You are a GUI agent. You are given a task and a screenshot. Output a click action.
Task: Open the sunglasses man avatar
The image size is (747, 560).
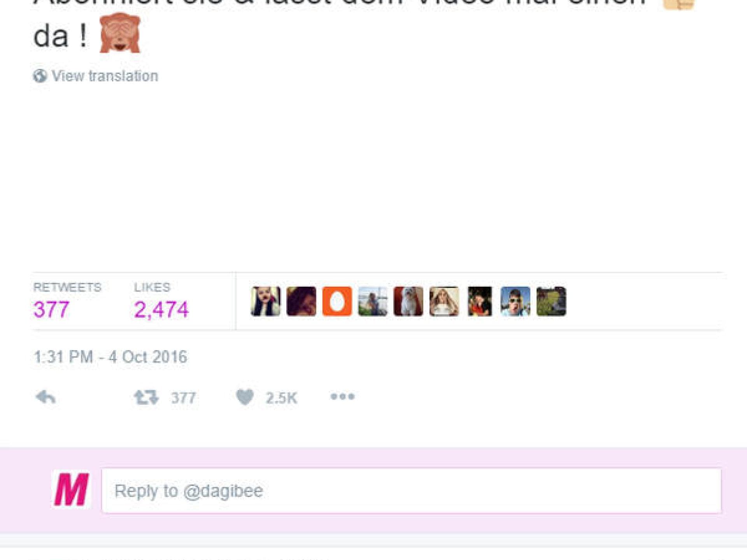point(516,301)
